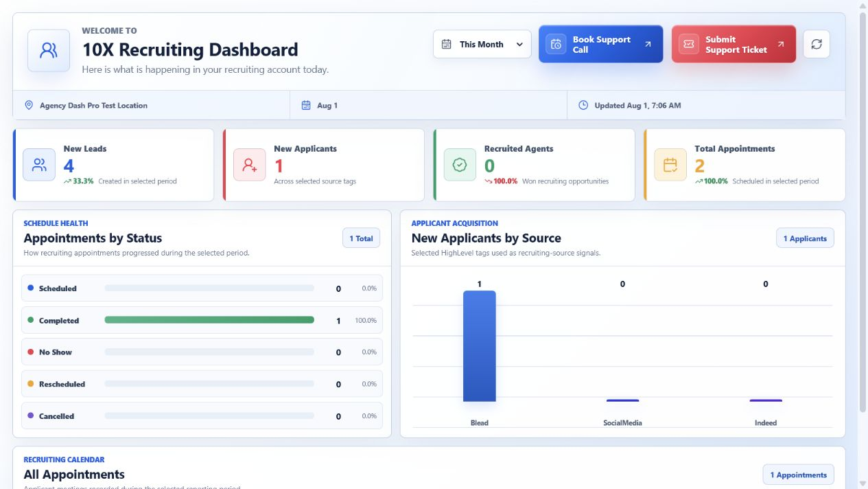Click the arrow icon on Book Support Call

648,44
